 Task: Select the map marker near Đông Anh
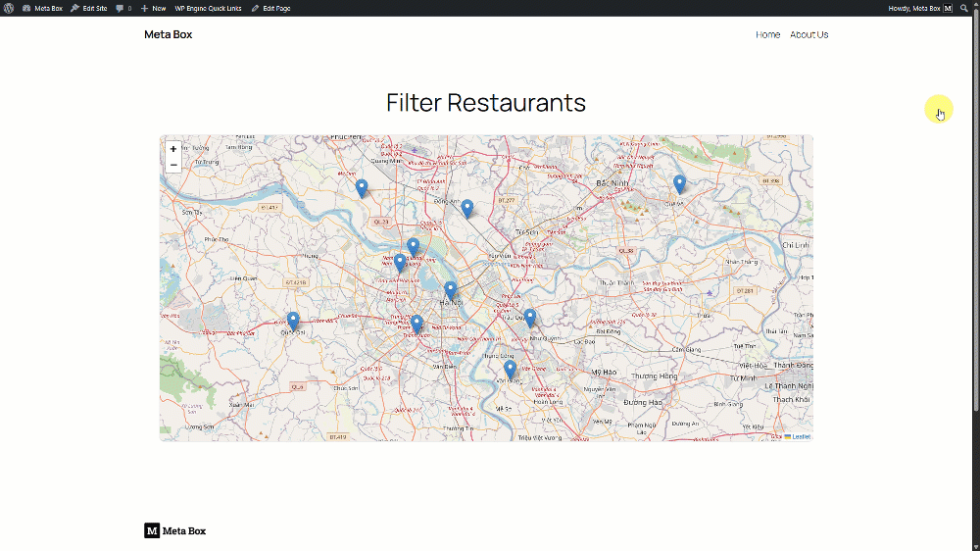466,208
